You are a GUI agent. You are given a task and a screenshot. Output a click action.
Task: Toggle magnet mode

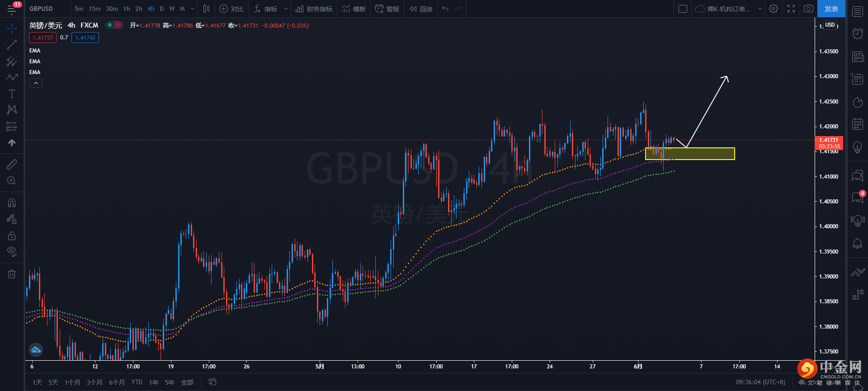(12, 203)
